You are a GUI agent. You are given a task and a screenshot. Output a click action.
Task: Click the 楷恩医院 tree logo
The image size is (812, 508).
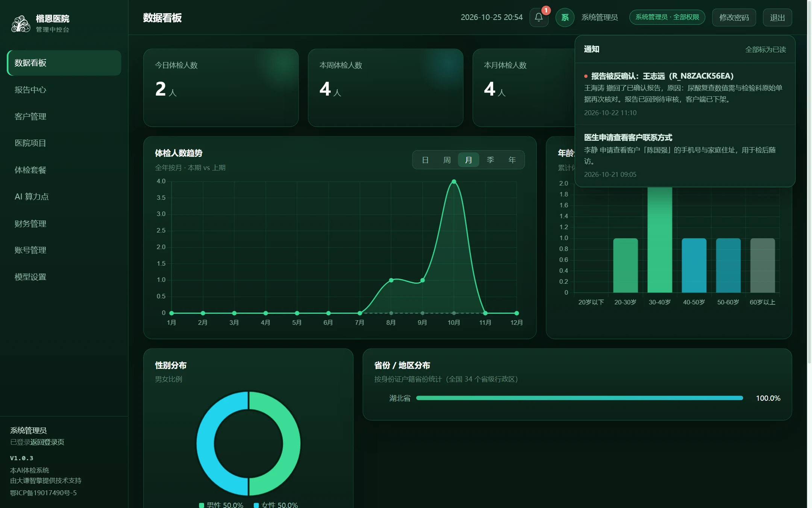21,23
